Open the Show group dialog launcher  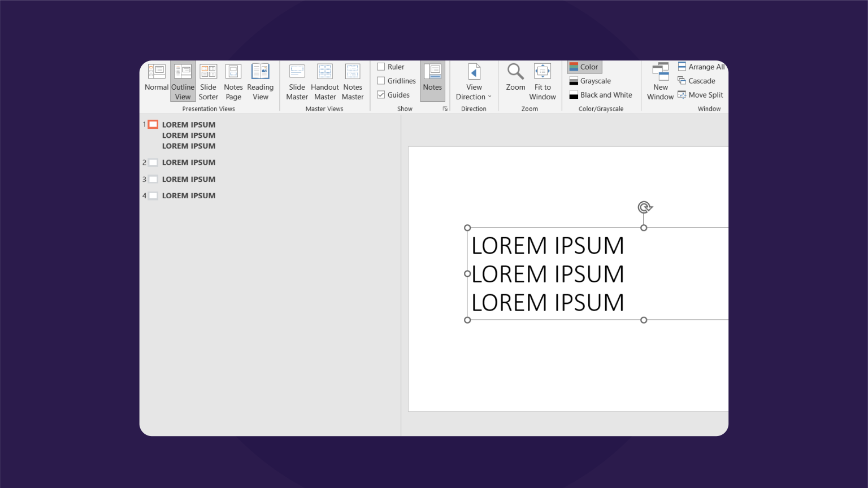click(x=445, y=108)
